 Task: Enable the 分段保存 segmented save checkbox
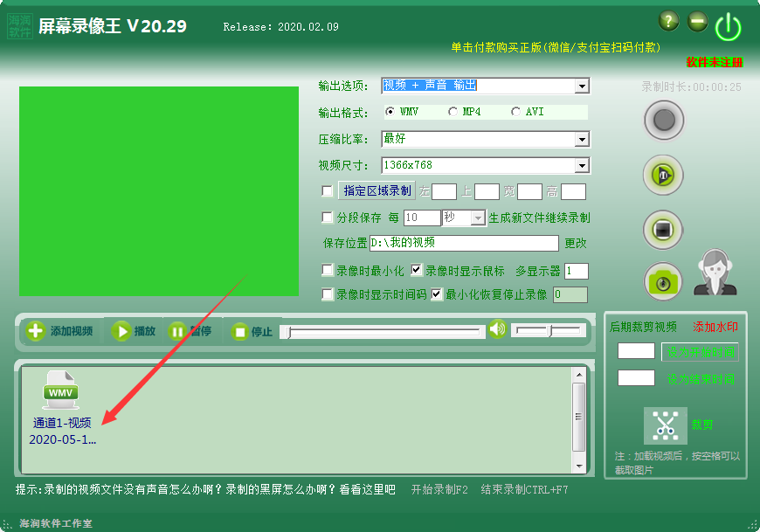click(328, 218)
